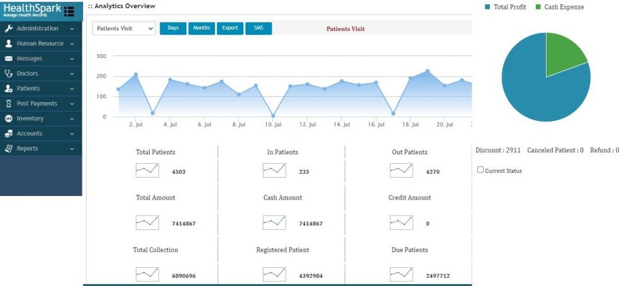Click the Registered Patient value 4392984
The width and height of the screenshot is (644, 286).
(311, 276)
